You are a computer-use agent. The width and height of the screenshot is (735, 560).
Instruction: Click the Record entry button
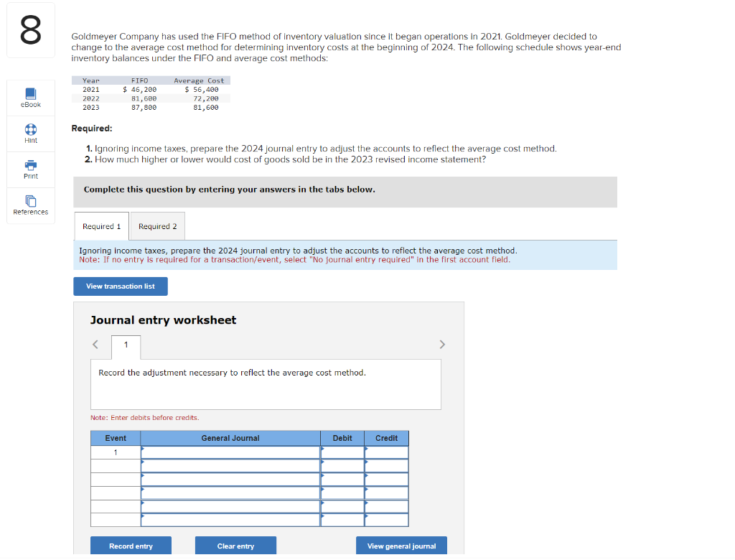pos(131,545)
